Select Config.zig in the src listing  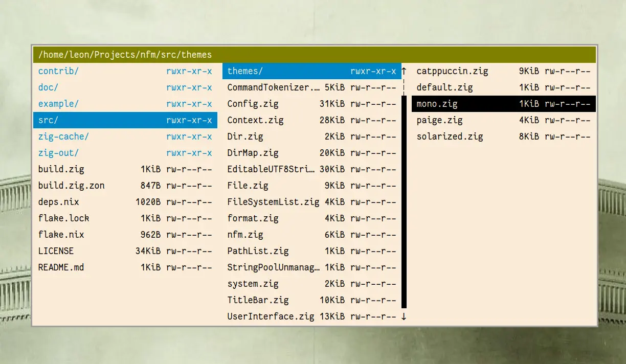coord(253,104)
